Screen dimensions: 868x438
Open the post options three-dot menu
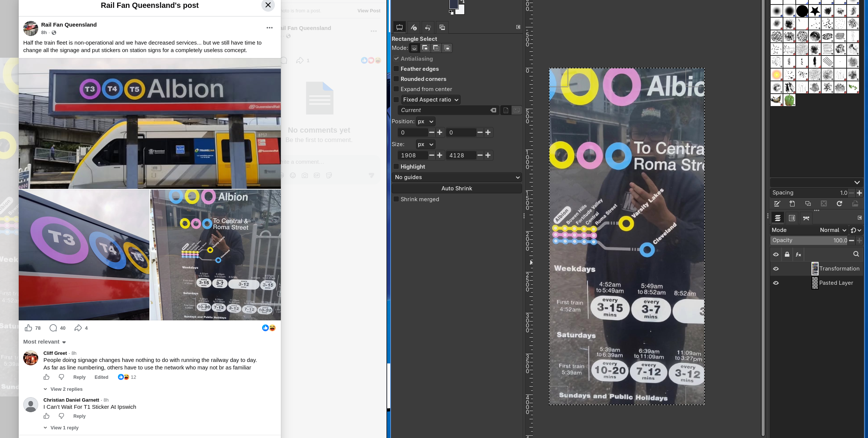pos(270,28)
